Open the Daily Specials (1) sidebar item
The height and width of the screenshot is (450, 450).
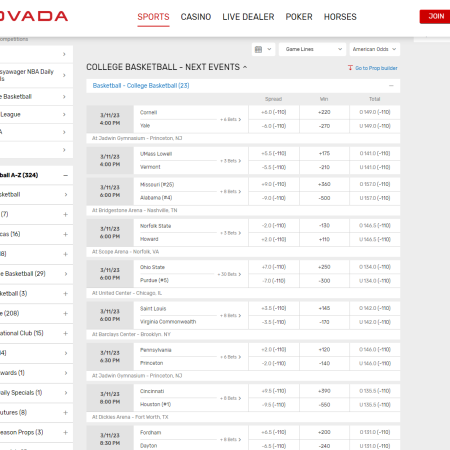pyautogui.click(x=36, y=393)
